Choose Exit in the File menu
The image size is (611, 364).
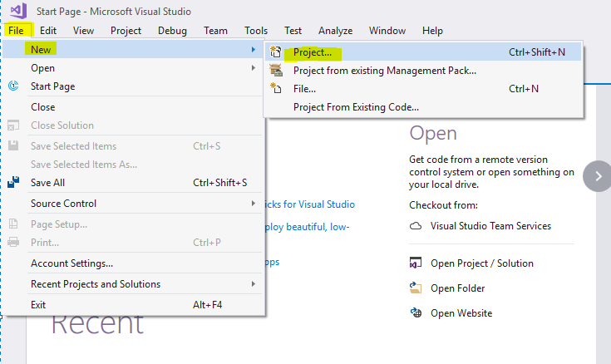point(132,305)
